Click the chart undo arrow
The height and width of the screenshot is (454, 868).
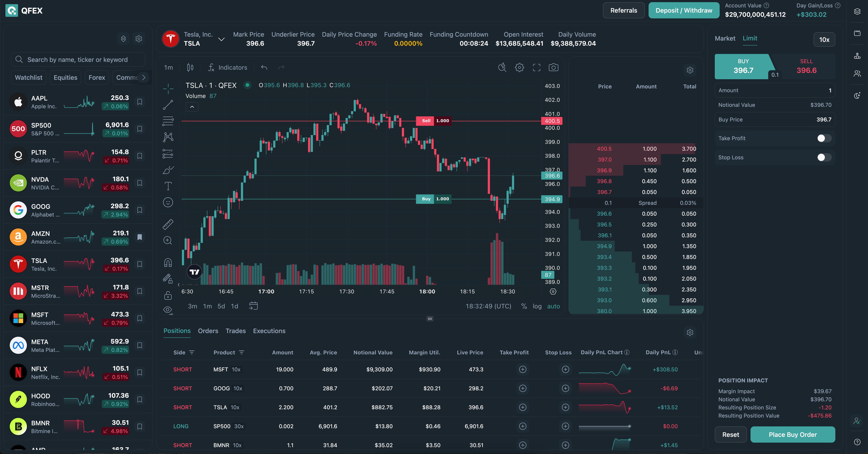[x=264, y=67]
